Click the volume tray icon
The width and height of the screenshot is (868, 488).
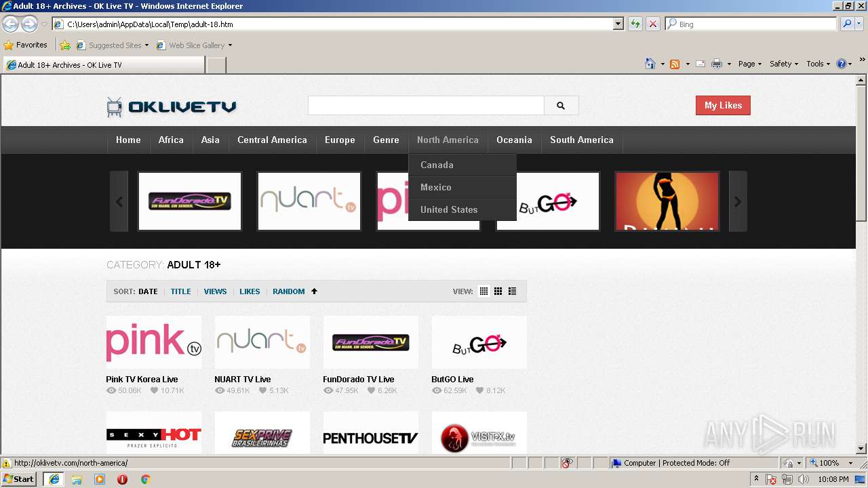click(803, 479)
